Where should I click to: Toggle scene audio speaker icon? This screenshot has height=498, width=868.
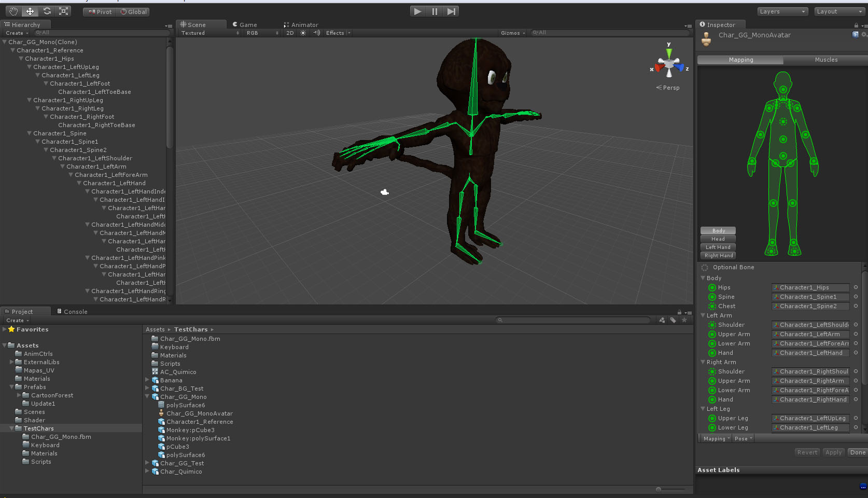(316, 33)
